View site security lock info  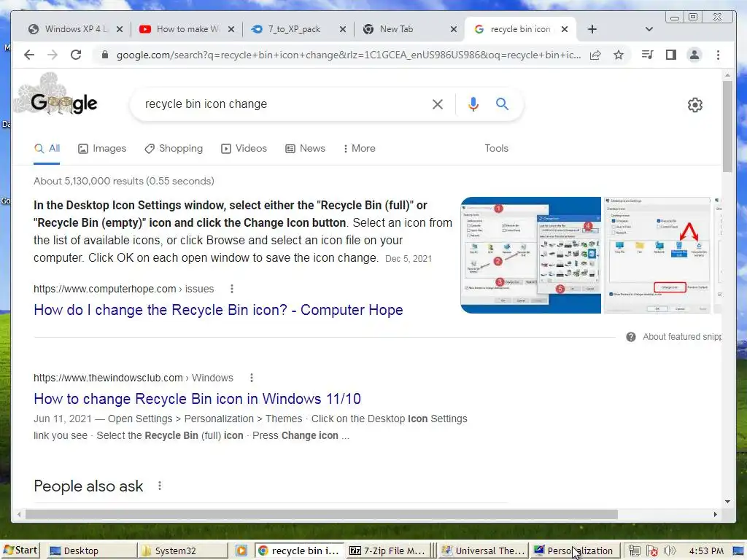tap(105, 55)
